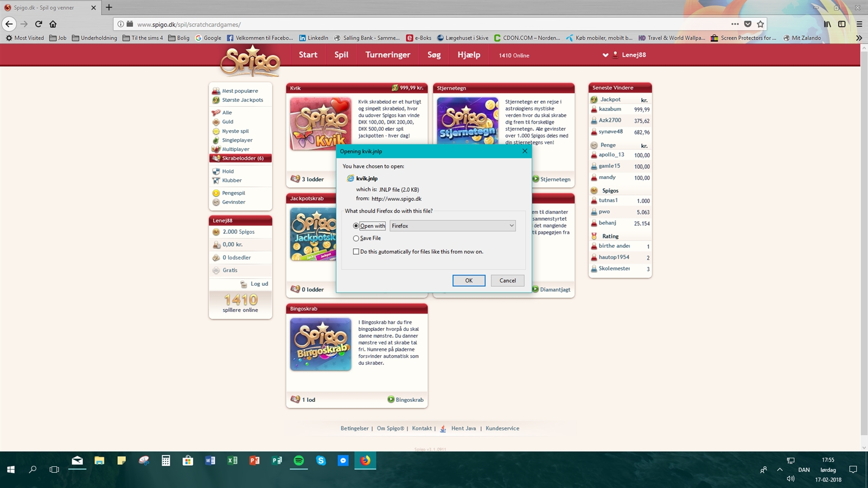Go to the Firefox home page icon

pos(53,24)
